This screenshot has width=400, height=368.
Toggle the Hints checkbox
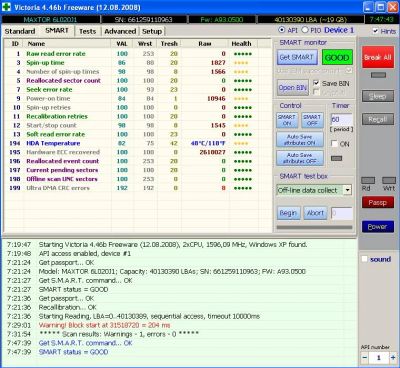pos(375,31)
